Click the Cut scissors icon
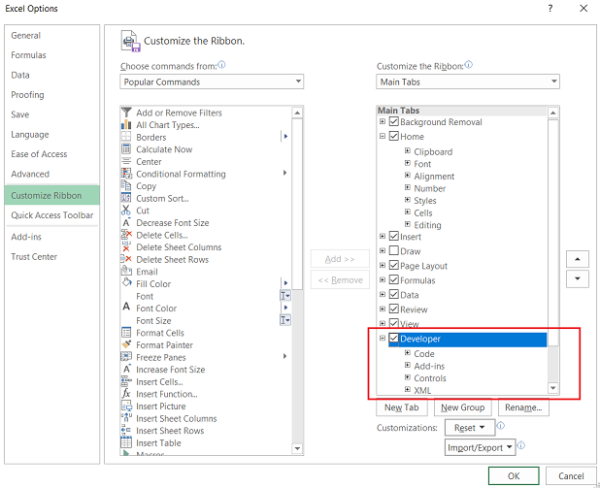600x488 pixels. click(x=126, y=210)
